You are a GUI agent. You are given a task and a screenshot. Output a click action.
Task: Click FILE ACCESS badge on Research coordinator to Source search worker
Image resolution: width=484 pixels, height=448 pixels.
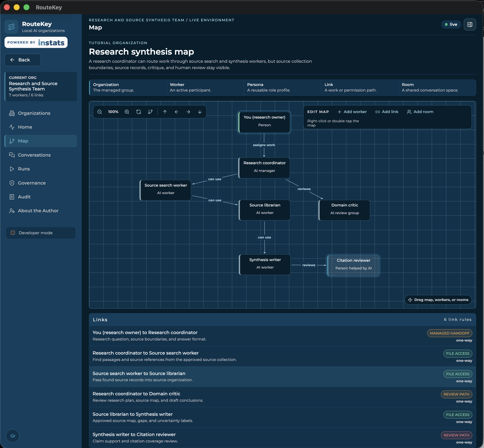click(x=458, y=353)
